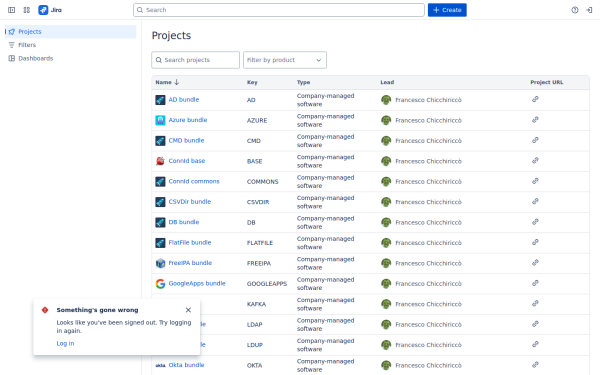The height and width of the screenshot is (375, 600).
Task: Click the red error icon in notification
Action: pyautogui.click(x=45, y=310)
